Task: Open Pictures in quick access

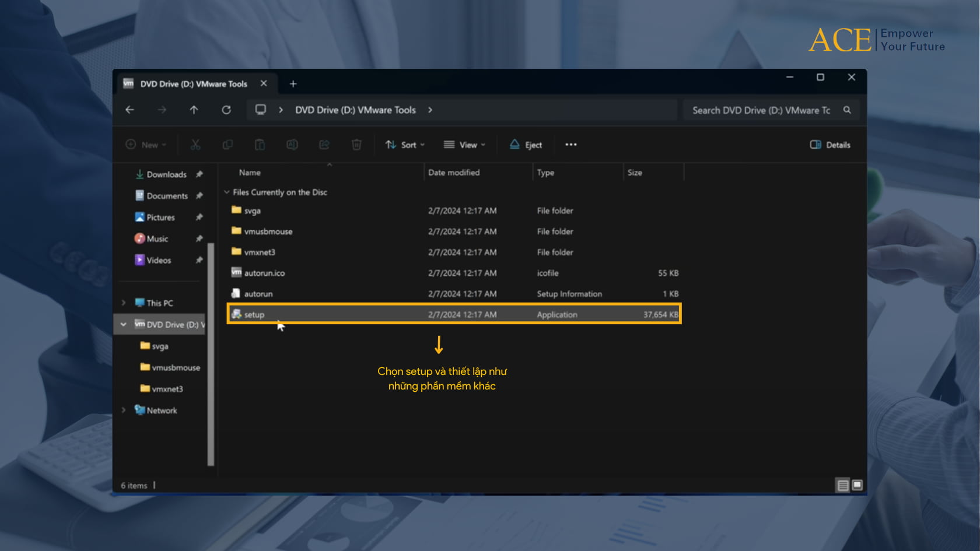Action: 155,217
